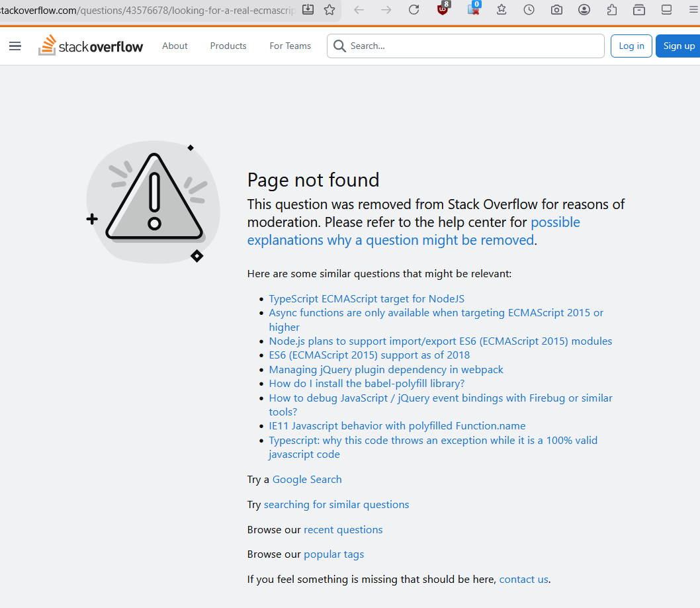The image size is (700, 608).
Task: Click the browser account profile icon
Action: coord(583,10)
